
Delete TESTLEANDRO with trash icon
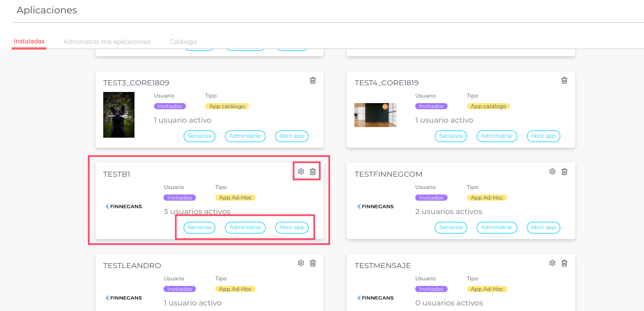point(313,263)
